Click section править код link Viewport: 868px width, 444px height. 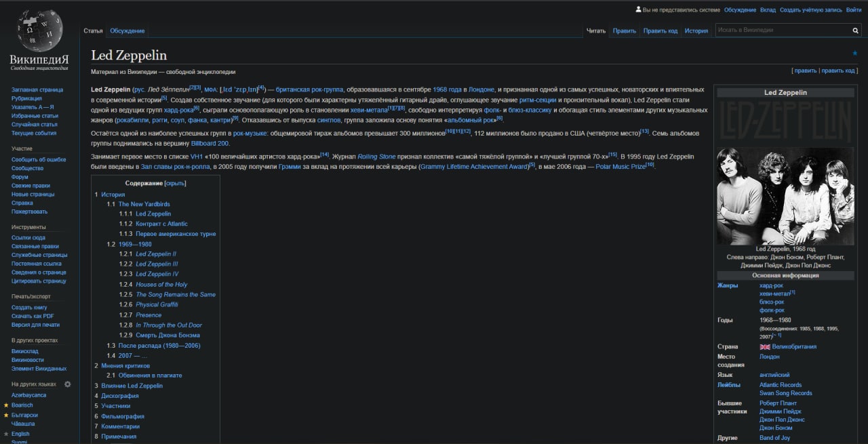[838, 70]
